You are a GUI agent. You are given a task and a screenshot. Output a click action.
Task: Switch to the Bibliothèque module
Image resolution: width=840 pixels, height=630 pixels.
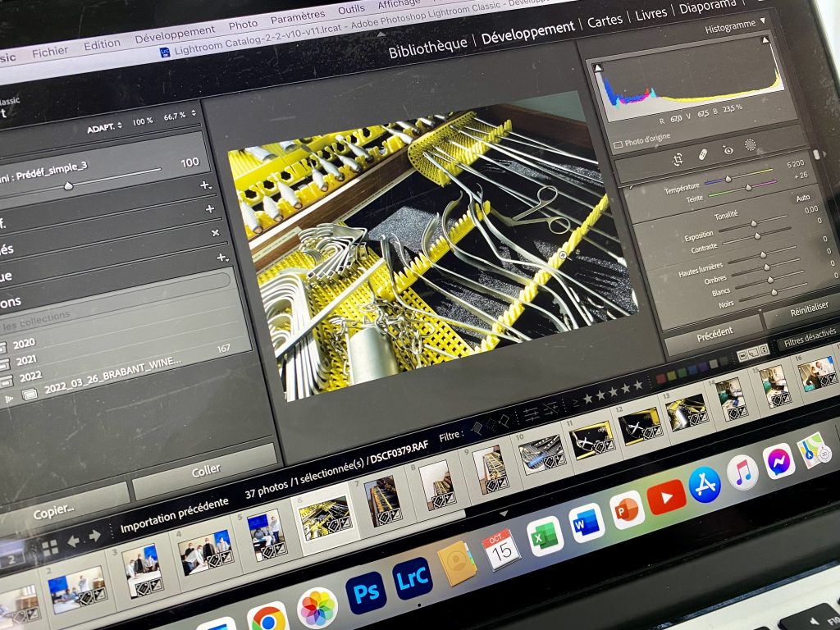point(427,48)
